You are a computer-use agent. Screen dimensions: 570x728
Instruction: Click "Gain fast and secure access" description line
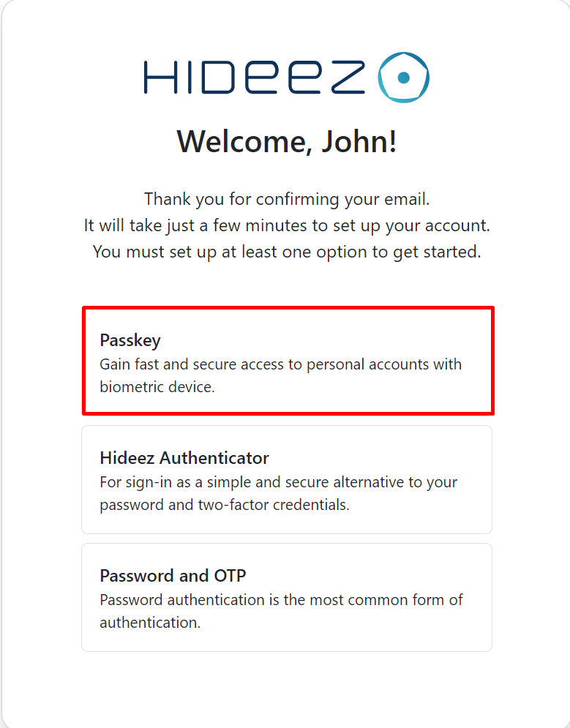coord(281,364)
